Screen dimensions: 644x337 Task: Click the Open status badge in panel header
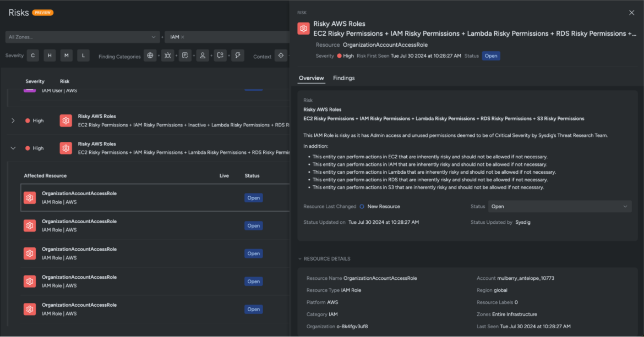(x=491, y=56)
